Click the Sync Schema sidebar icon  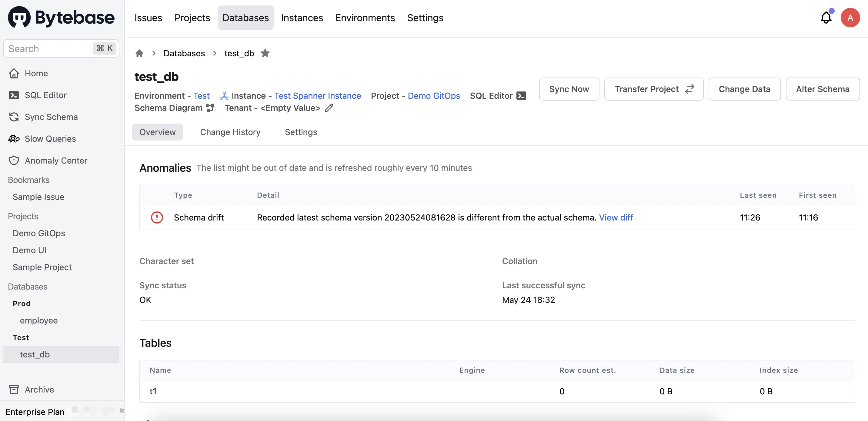tap(14, 117)
